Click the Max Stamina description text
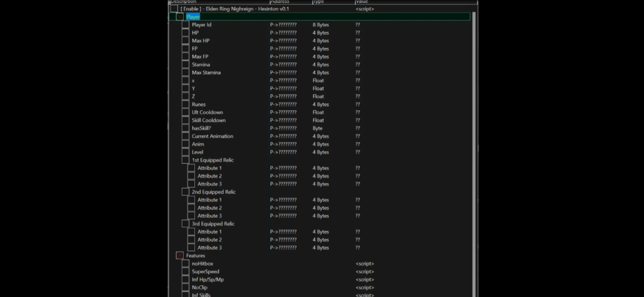The width and height of the screenshot is (644, 297). [x=206, y=72]
